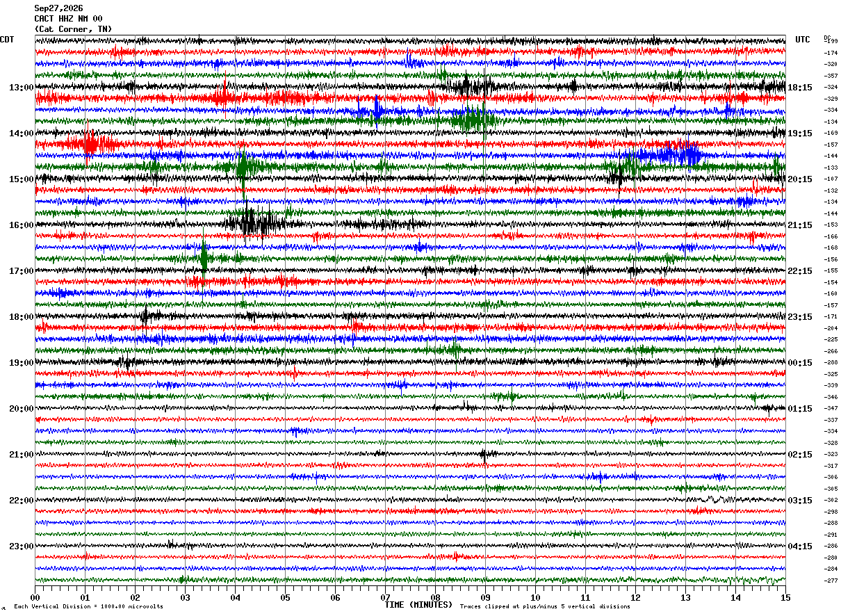Viewport: 841px width, 616px height.
Task: Click the CDT column header
Action: 7,40
